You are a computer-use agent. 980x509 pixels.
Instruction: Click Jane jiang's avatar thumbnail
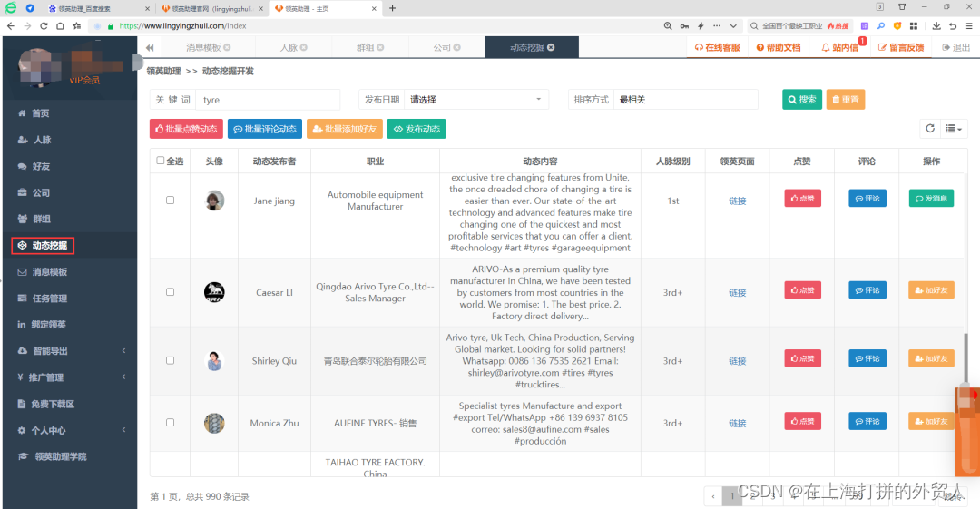tap(214, 201)
